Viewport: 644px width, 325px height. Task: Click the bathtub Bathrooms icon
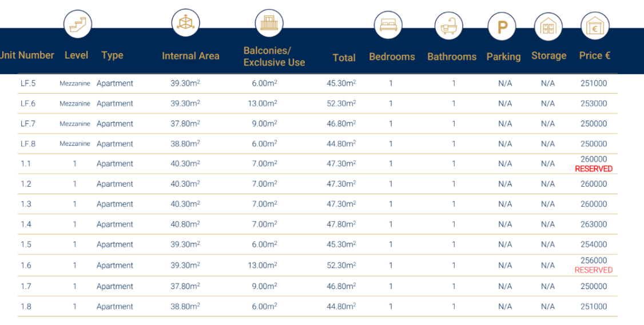(448, 26)
